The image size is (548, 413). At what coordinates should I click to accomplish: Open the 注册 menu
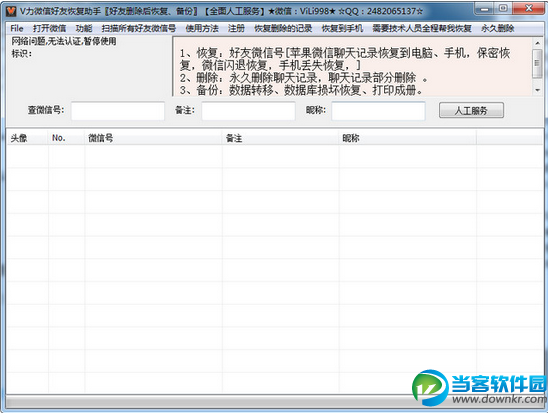(x=236, y=28)
